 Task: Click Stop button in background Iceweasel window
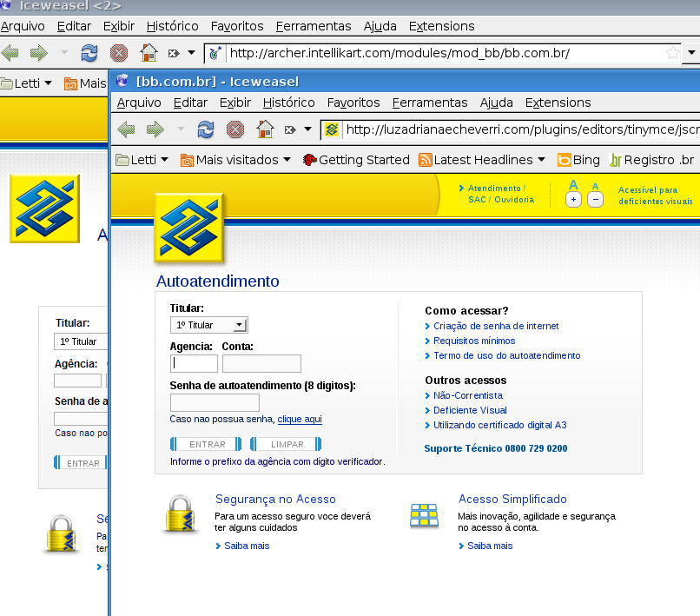(x=119, y=53)
